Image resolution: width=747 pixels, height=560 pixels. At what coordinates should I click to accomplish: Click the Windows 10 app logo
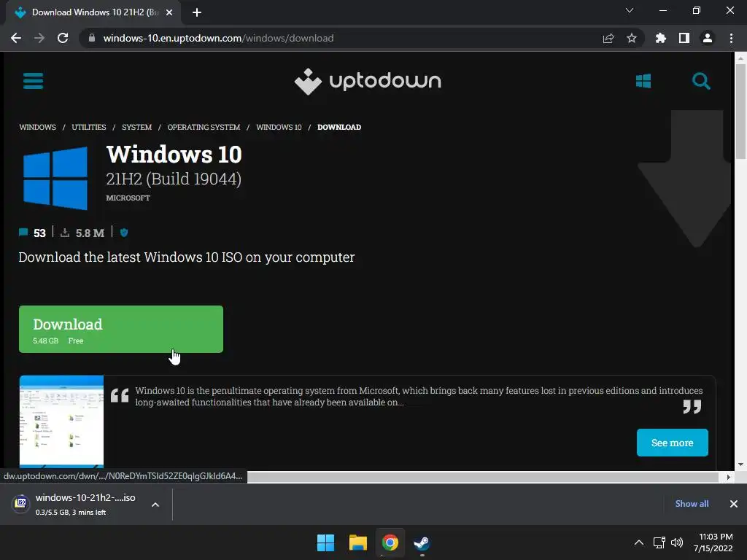[55, 178]
